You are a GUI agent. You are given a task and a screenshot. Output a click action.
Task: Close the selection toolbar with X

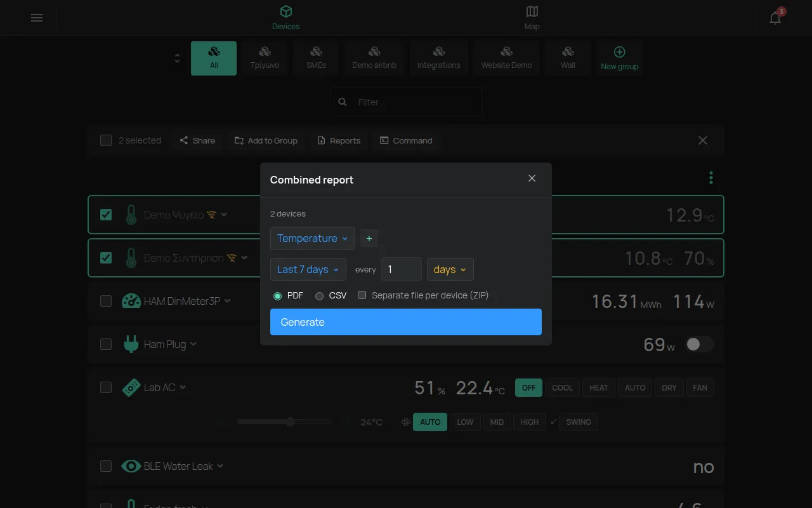tap(703, 140)
